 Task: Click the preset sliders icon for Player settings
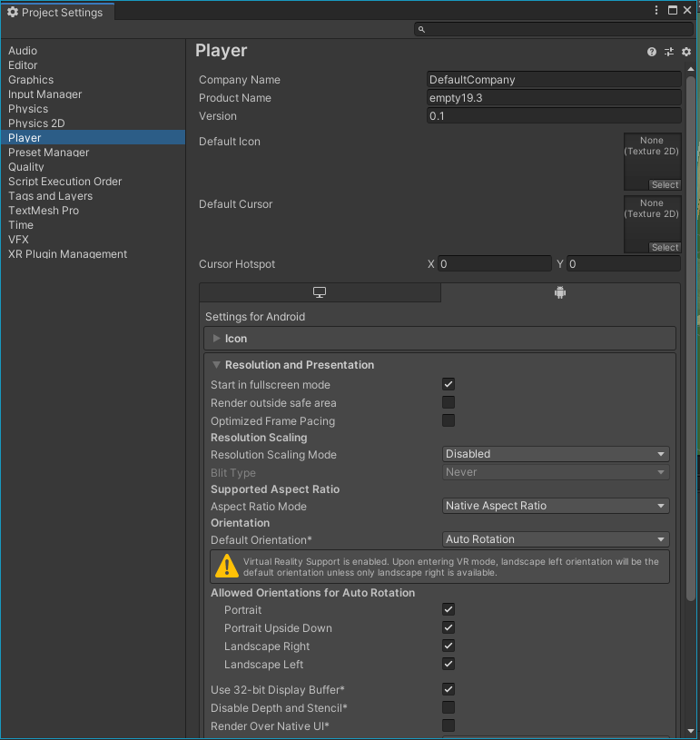669,52
